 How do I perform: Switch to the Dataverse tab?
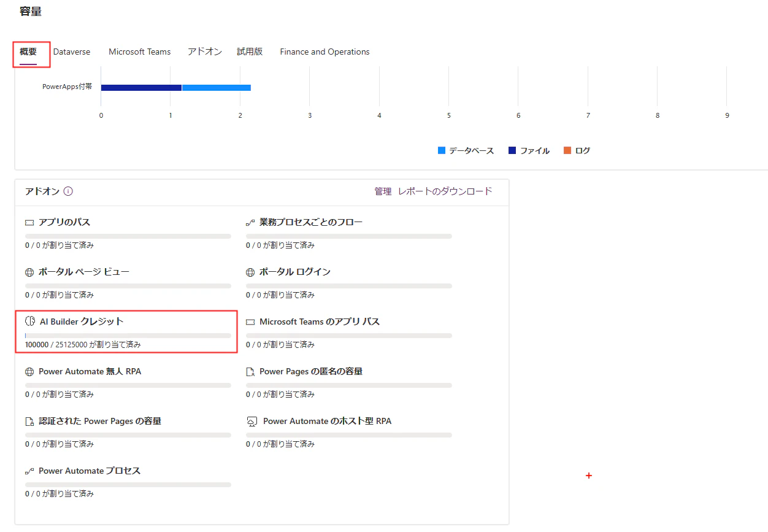pyautogui.click(x=72, y=52)
